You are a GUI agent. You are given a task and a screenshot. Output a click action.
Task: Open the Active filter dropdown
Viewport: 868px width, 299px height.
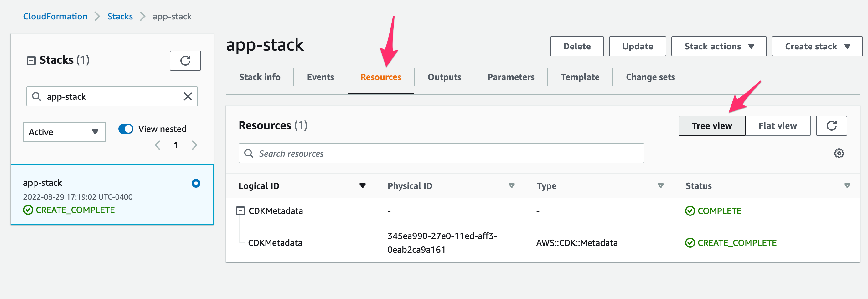click(65, 132)
